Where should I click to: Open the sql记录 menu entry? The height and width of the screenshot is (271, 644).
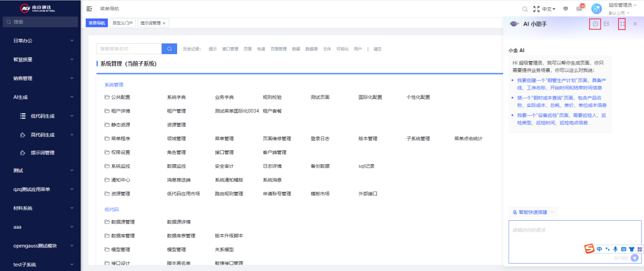tap(366, 166)
